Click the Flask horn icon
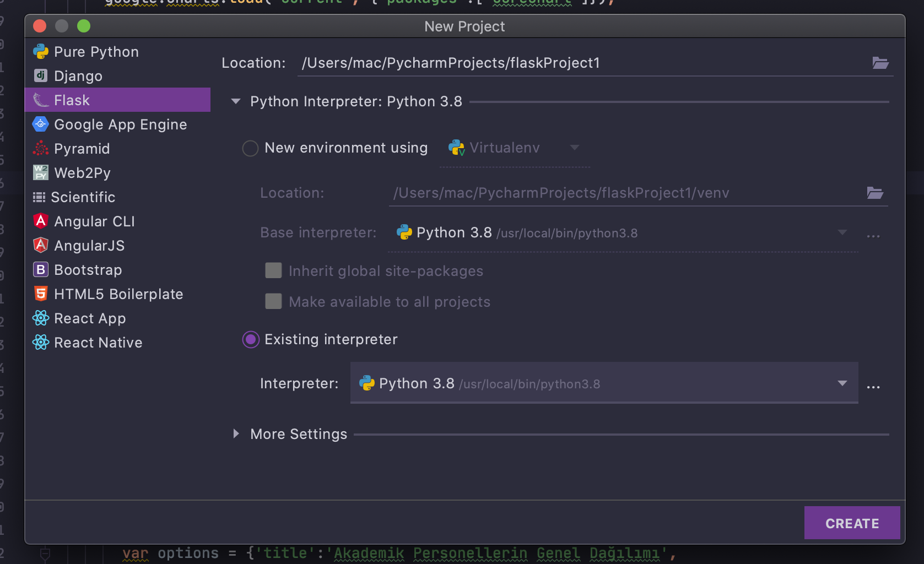This screenshot has height=564, width=924. [41, 100]
